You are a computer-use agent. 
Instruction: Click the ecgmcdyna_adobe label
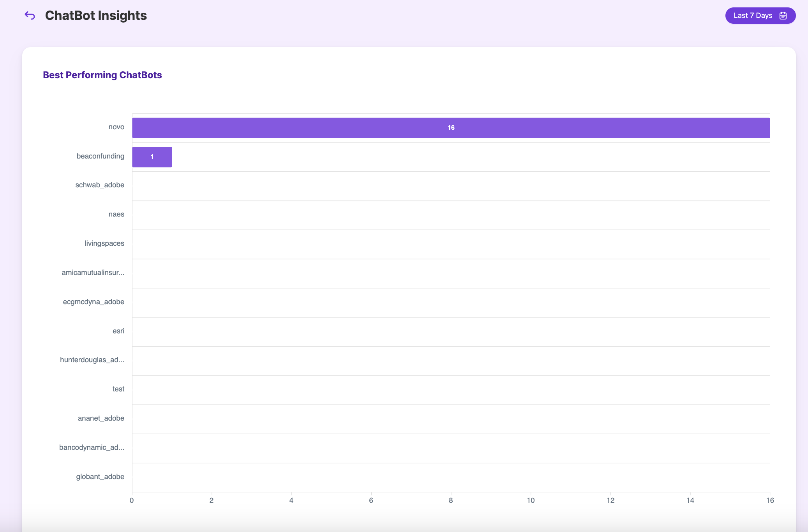tap(94, 302)
